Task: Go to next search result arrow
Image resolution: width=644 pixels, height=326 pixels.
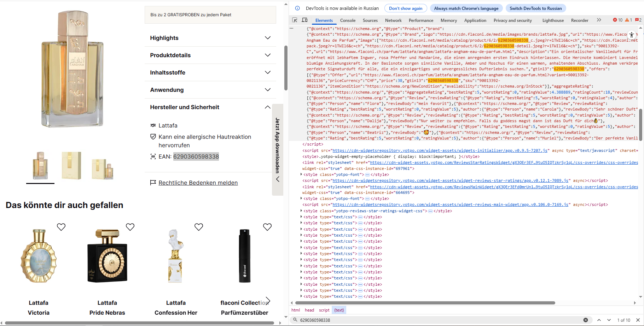Action: click(609, 320)
